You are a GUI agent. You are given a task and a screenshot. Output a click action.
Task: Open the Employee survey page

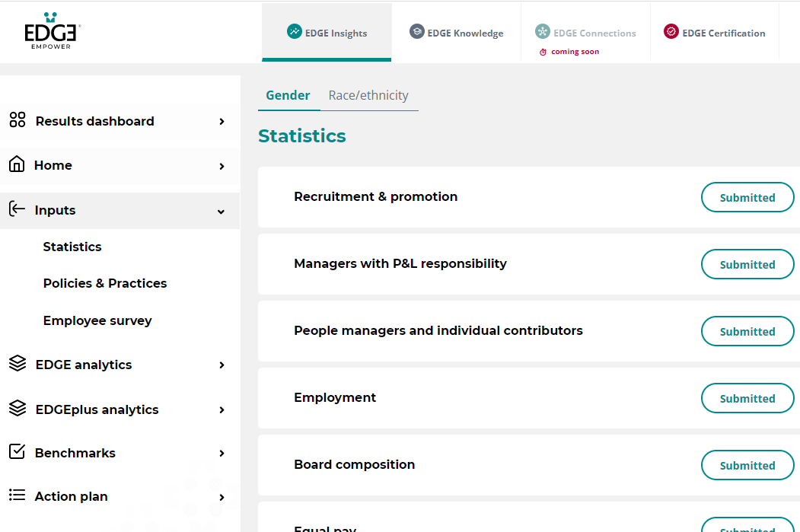point(97,320)
